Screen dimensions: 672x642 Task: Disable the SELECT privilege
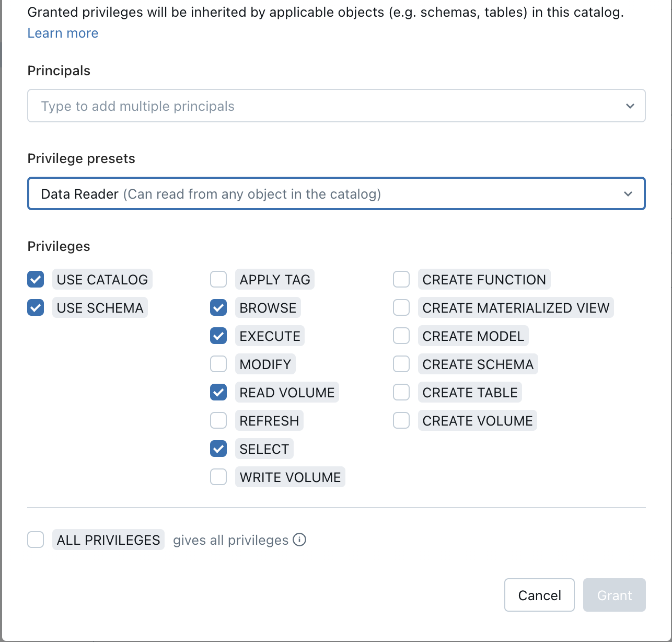pos(218,449)
